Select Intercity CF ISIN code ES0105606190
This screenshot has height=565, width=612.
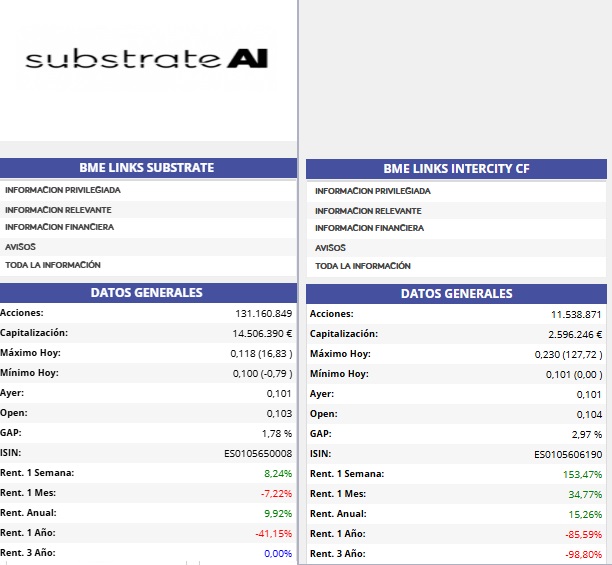[x=568, y=455]
